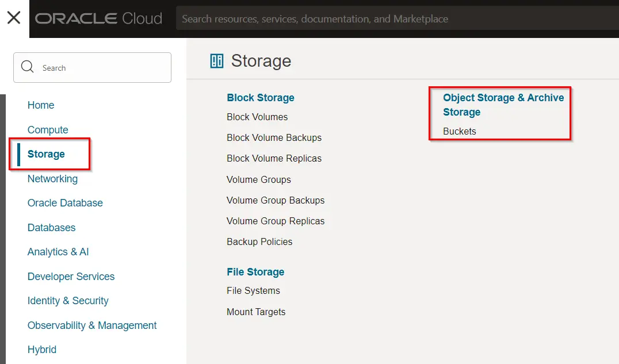Open Home in the navigation menu

[x=41, y=105]
